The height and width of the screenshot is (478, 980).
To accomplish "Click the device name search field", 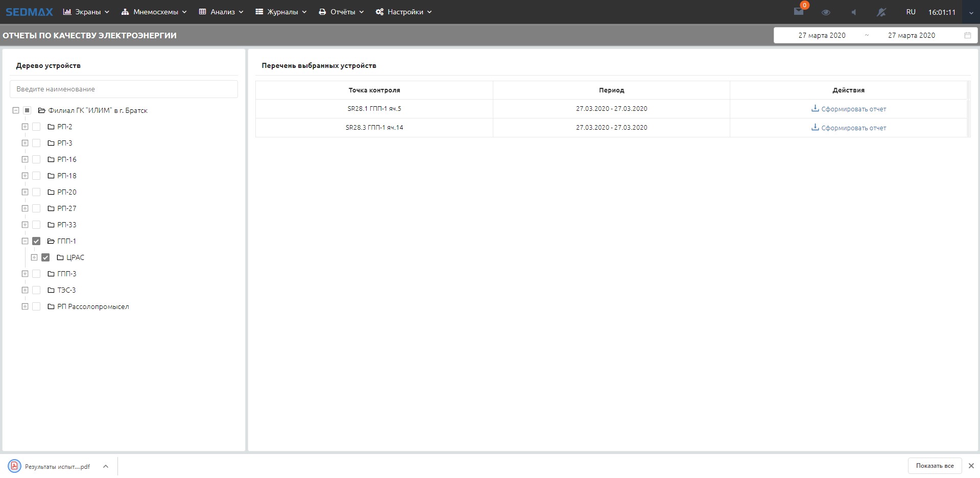I will (x=124, y=89).
